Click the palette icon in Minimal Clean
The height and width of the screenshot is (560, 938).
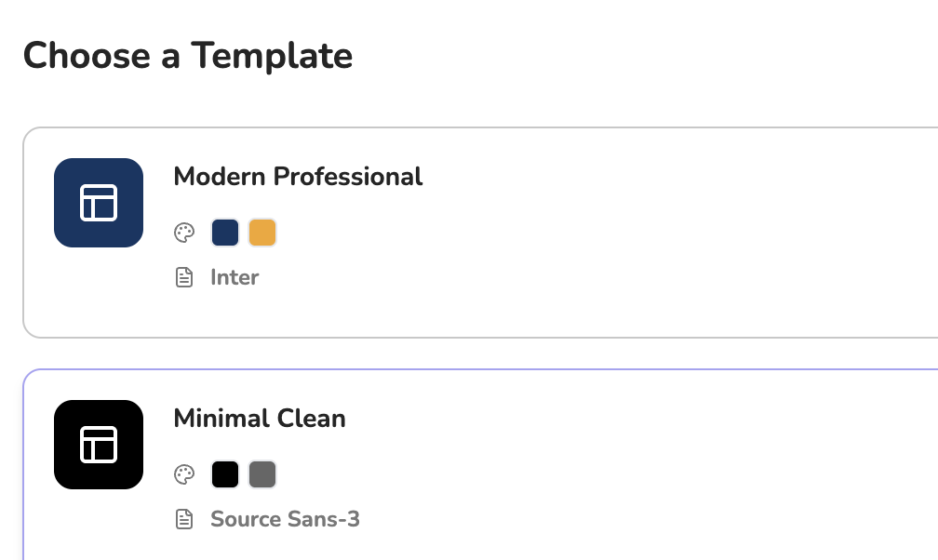184,474
